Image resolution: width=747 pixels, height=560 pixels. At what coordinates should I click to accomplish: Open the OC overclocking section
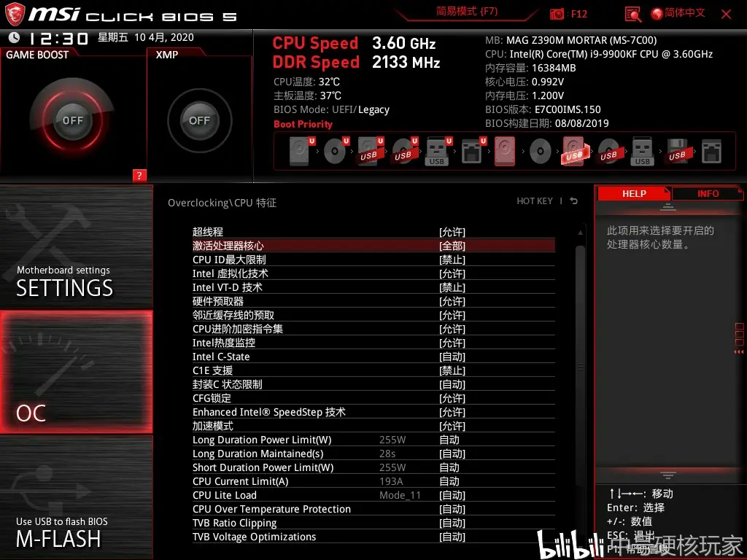click(76, 372)
